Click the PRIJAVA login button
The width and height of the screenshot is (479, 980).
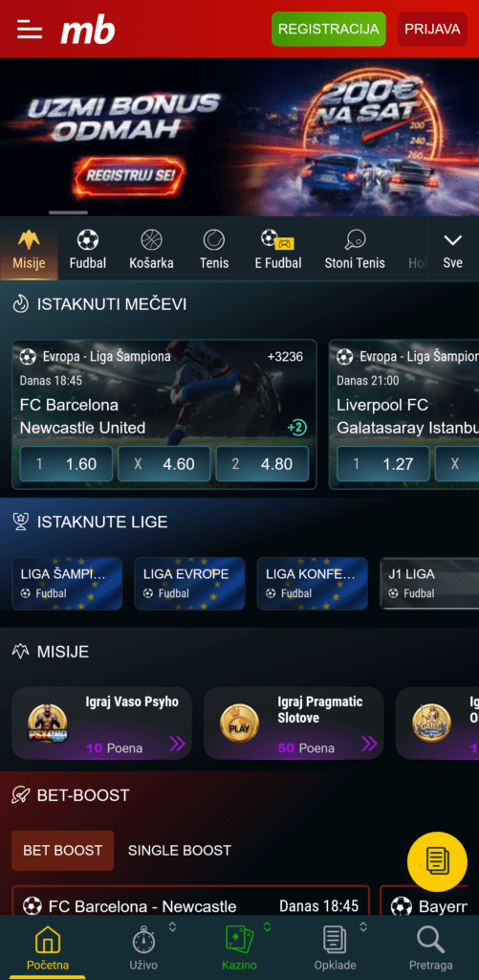[x=432, y=29]
